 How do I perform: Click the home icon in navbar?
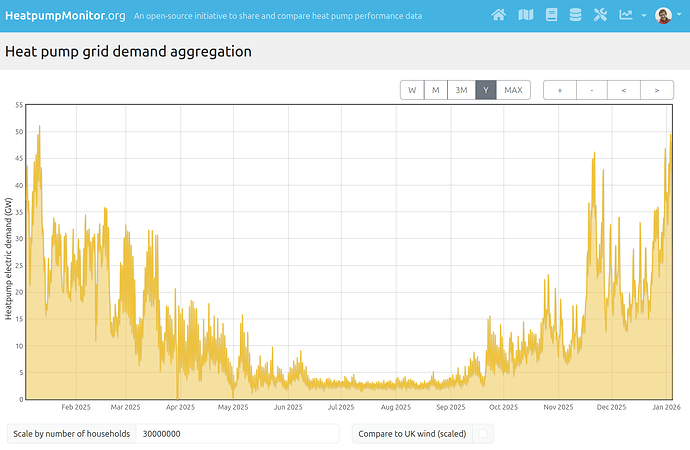tap(500, 15)
